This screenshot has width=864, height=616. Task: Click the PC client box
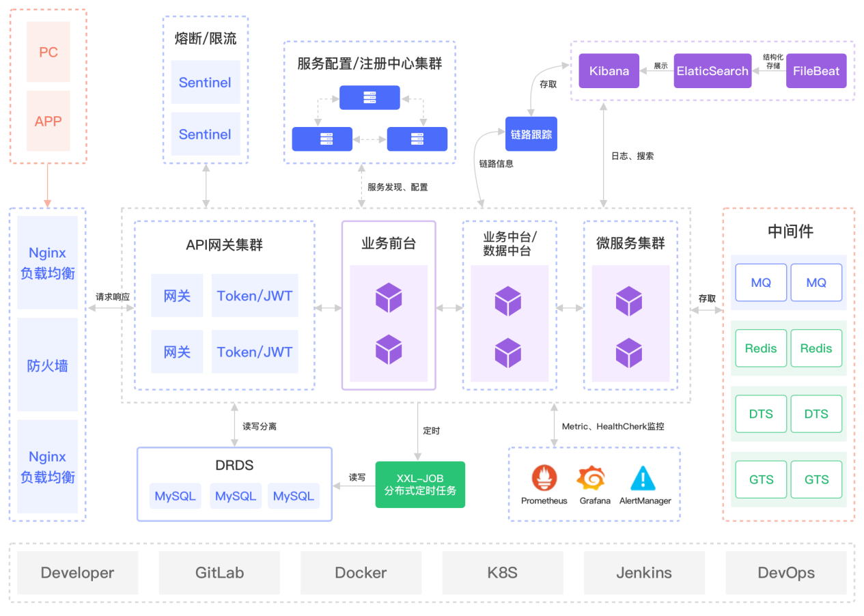coord(48,52)
